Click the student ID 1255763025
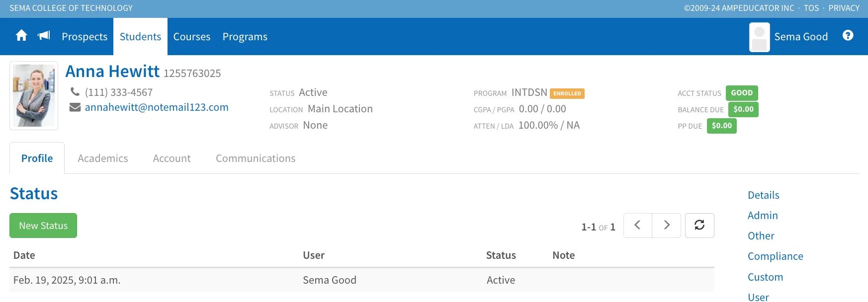 192,74
